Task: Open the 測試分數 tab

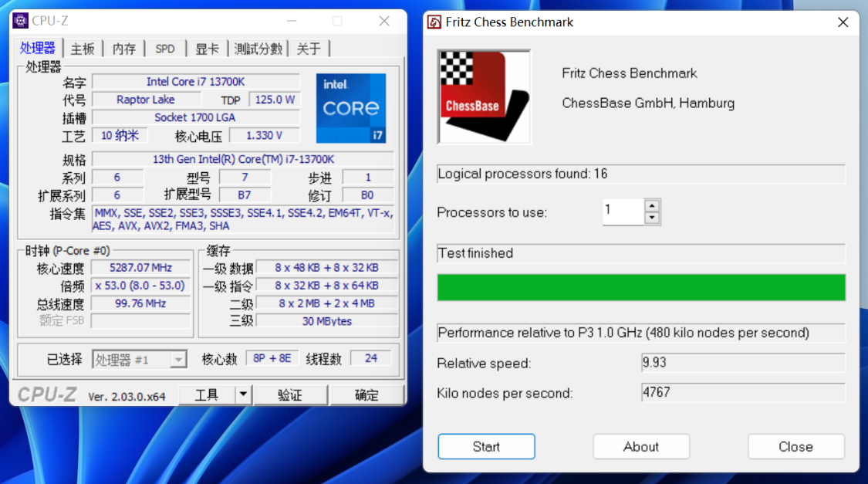Action: 258,49
